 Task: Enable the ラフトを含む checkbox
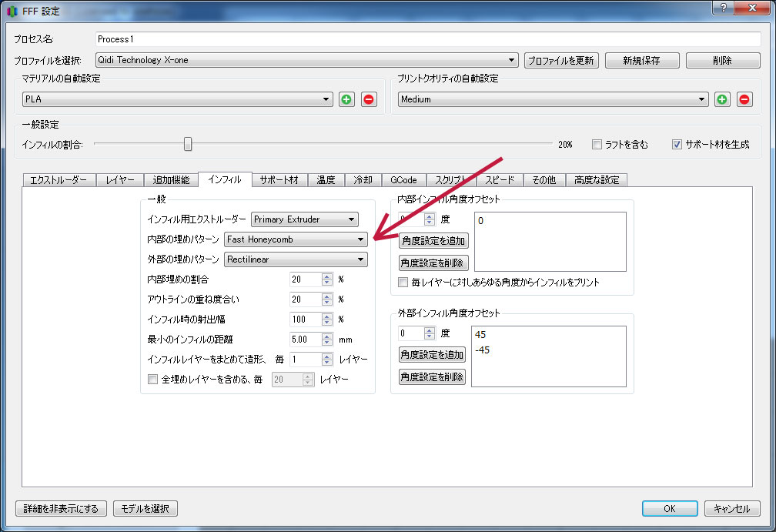597,144
